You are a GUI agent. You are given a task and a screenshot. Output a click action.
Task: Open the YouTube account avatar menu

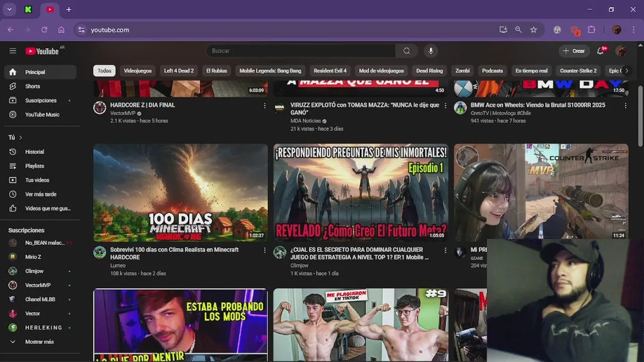tap(621, 51)
